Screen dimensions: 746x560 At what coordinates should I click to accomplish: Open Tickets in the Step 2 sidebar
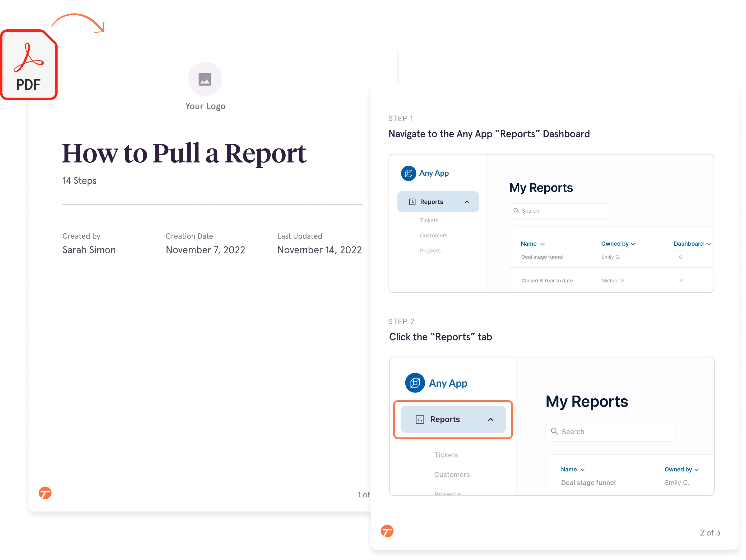(446, 455)
